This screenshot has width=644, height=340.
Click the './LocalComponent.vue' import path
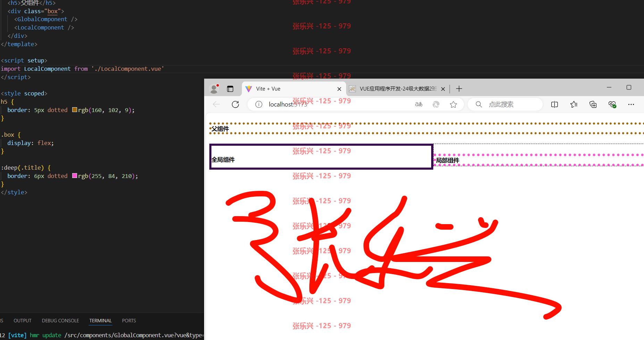128,69
